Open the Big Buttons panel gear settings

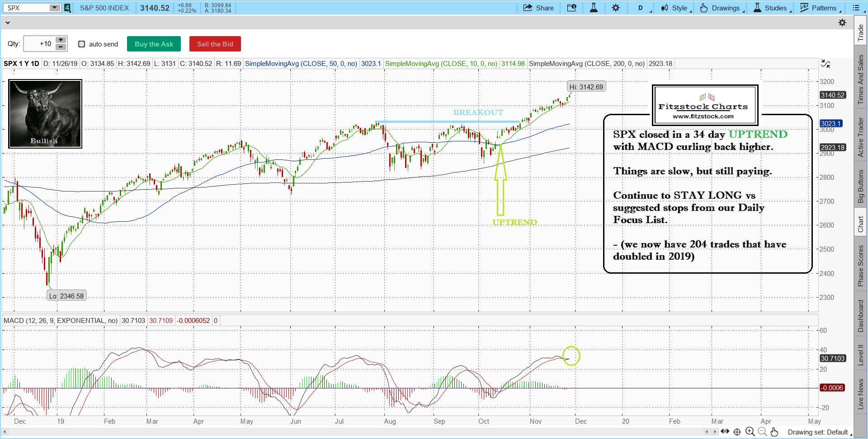(842, 23)
